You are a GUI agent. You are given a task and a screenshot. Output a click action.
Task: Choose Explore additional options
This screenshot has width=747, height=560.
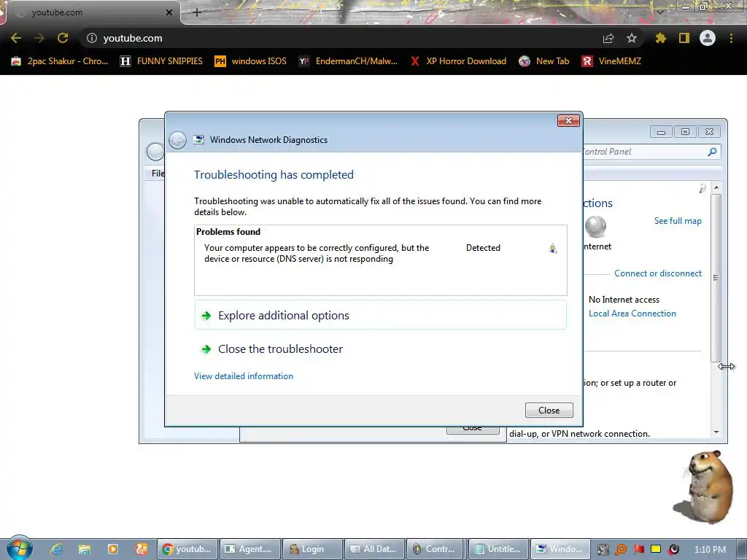380,315
